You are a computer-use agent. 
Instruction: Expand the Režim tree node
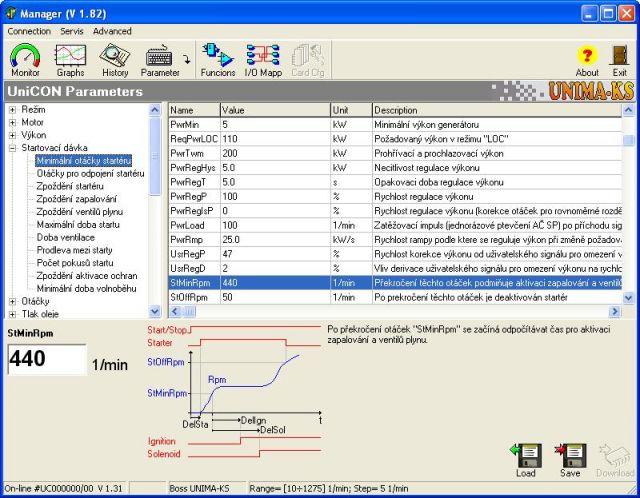(x=13, y=110)
